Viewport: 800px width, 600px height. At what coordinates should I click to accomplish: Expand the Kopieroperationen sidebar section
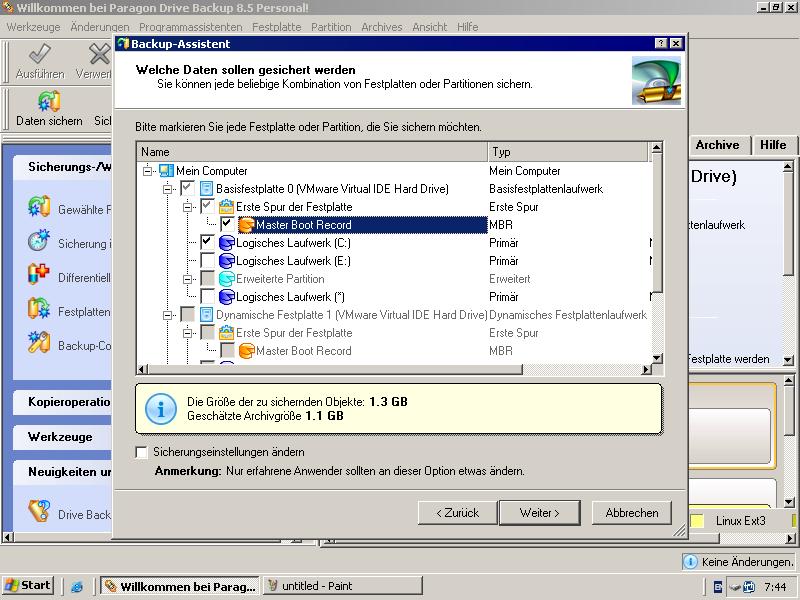(x=62, y=402)
